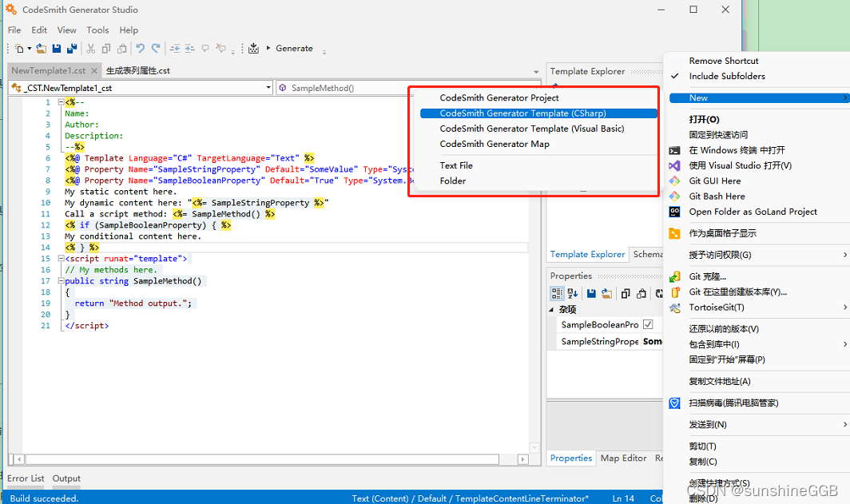
Task: Collapse the SampleMethod block at line 17
Action: [x=62, y=280]
